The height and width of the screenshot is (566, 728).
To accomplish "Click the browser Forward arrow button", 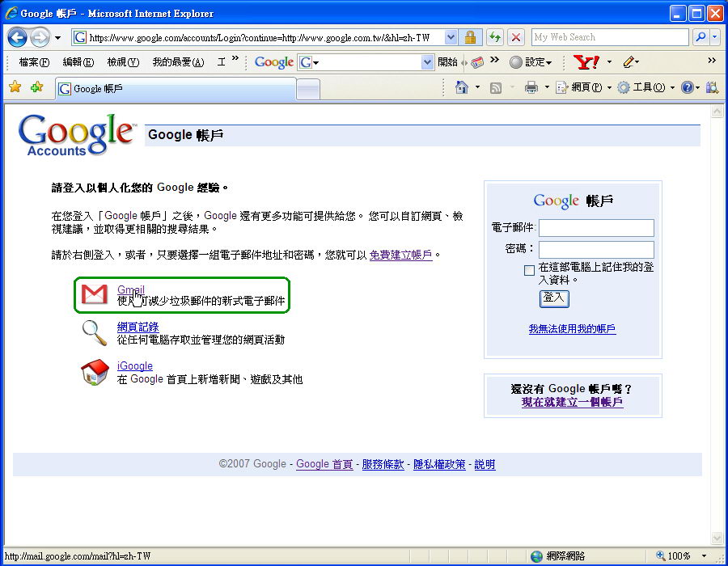I will pyautogui.click(x=40, y=37).
